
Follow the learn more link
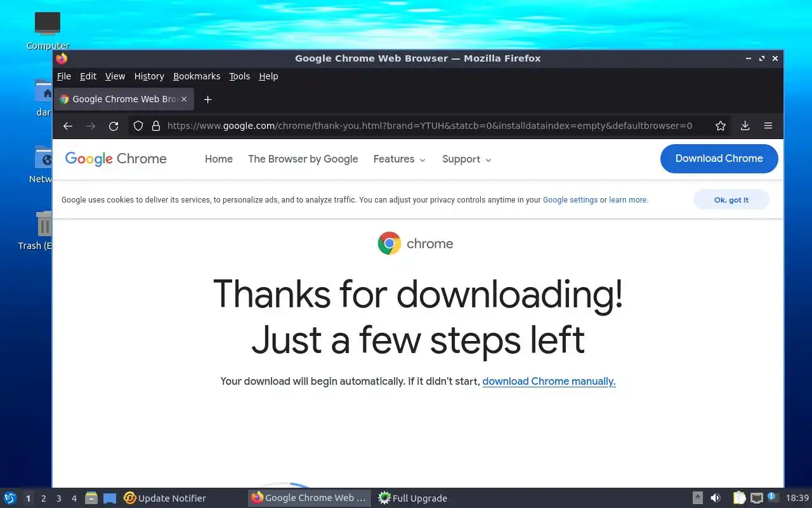[x=628, y=199]
